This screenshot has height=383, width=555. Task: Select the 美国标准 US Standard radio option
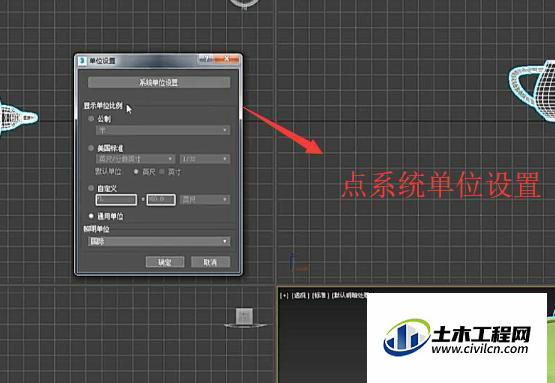[91, 148]
